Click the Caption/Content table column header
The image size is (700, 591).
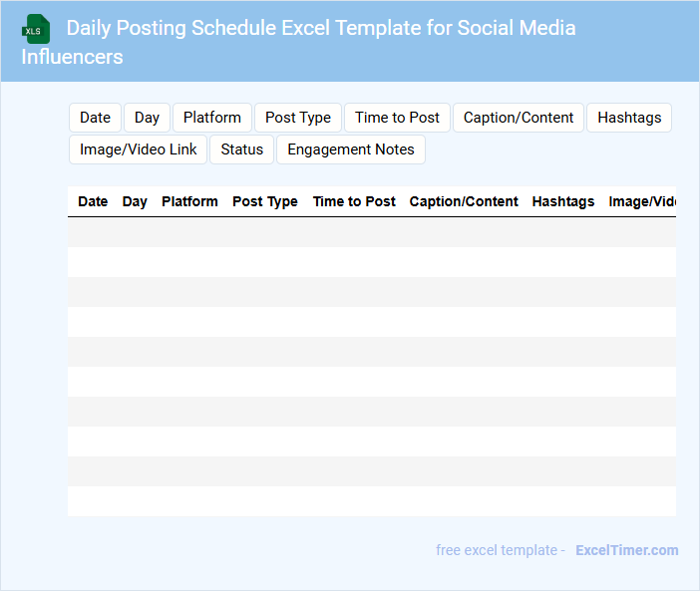click(x=464, y=201)
